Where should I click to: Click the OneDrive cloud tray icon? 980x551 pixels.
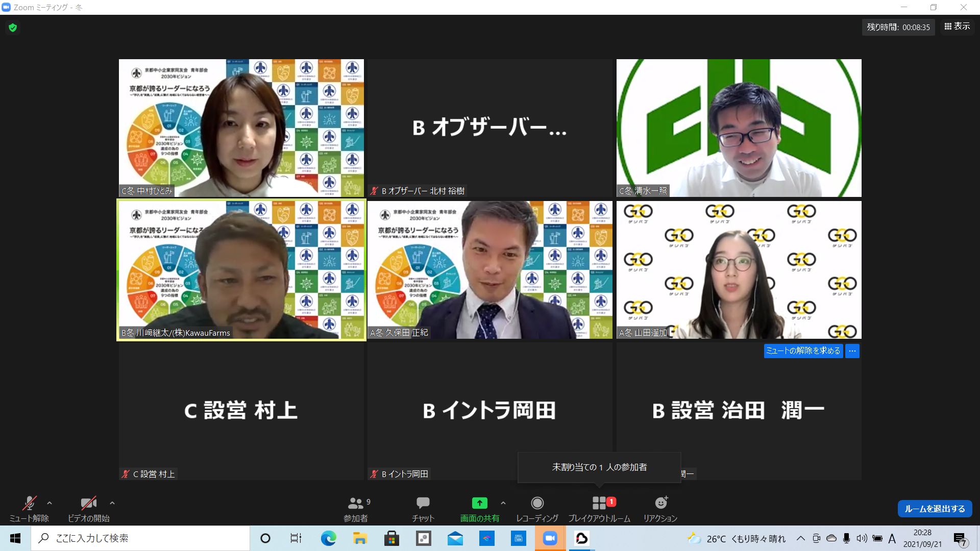click(x=831, y=538)
